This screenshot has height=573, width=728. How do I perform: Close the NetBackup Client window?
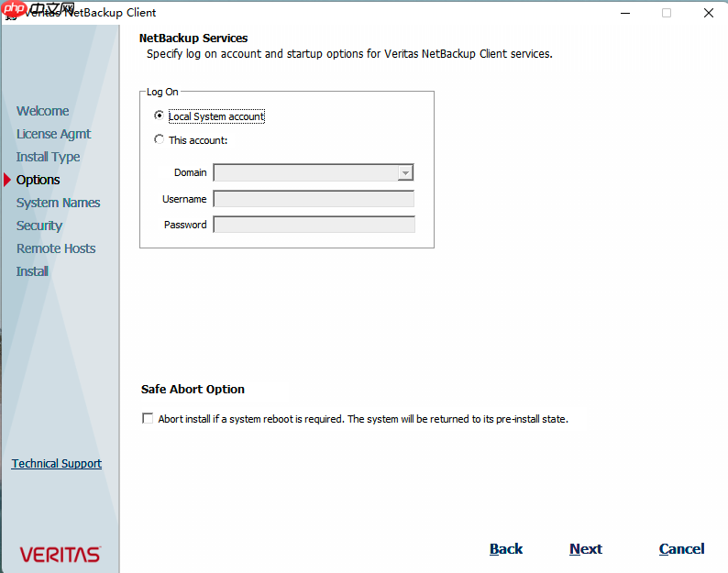coord(709,13)
